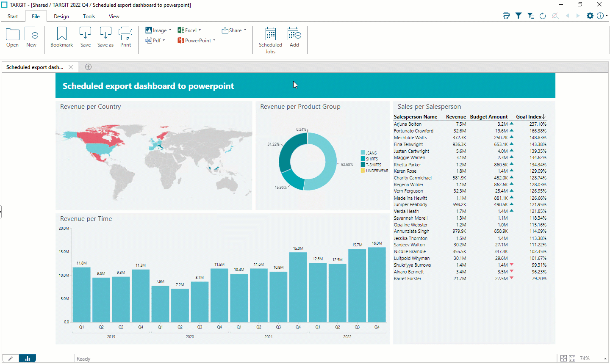The image size is (610, 364).
Task: Refresh the dashboard with the circular arrow icon
Action: tap(543, 16)
